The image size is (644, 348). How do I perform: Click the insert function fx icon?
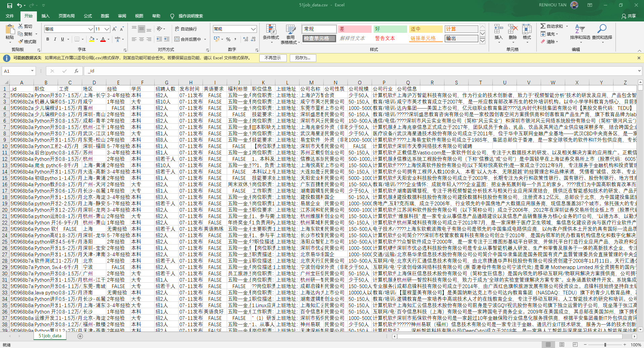click(x=76, y=71)
